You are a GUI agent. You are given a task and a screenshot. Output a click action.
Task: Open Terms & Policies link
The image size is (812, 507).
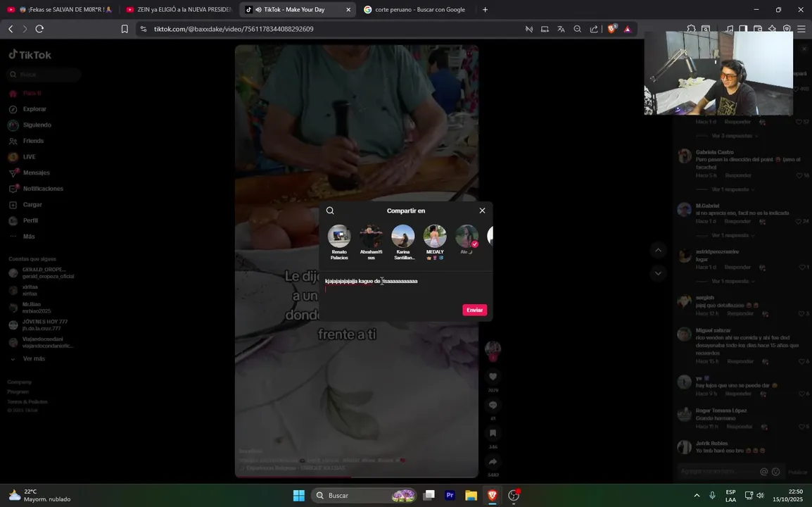27,402
